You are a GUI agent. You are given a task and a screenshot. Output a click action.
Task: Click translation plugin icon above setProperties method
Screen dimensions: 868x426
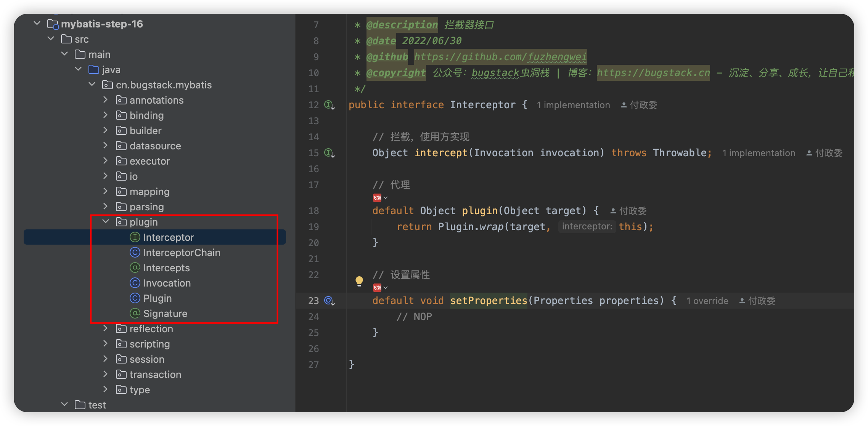pos(377,287)
